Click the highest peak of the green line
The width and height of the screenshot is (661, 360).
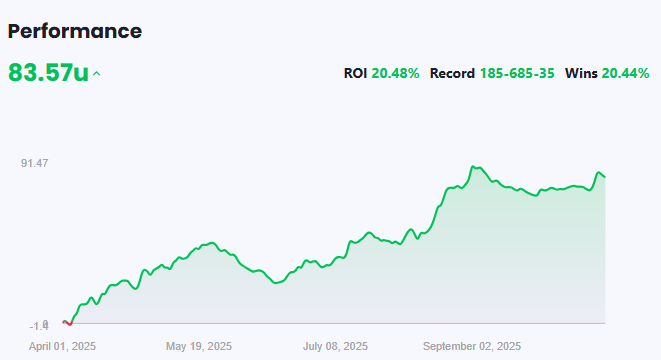click(473, 167)
